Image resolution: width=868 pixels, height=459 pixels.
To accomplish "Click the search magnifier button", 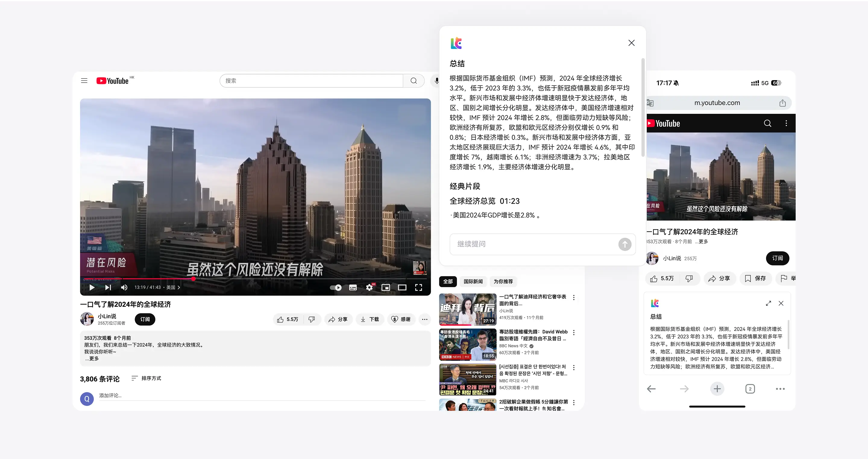I will [414, 80].
